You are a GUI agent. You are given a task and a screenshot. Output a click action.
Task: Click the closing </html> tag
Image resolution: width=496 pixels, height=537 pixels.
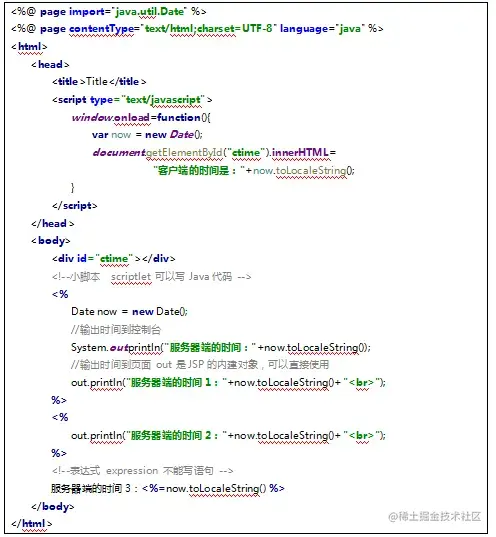(32, 524)
